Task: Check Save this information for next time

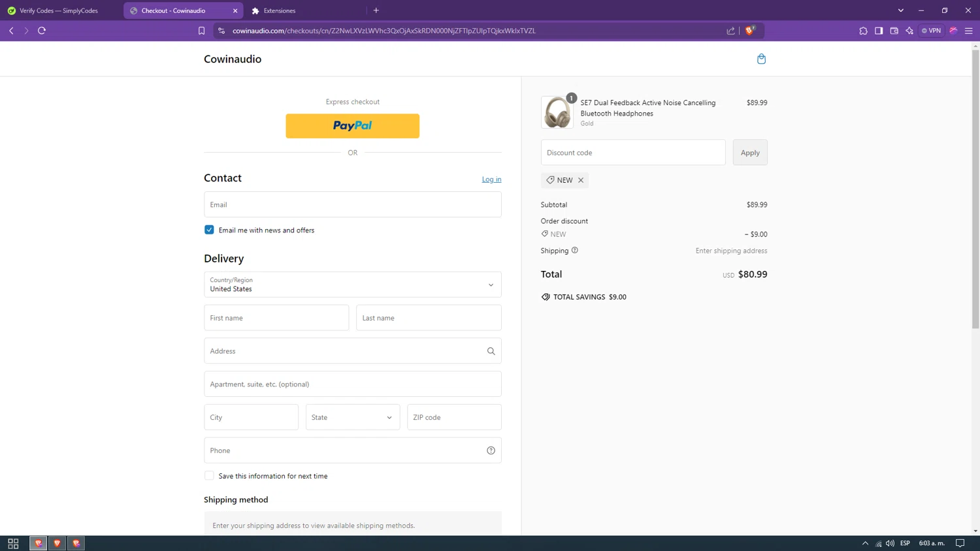Action: click(209, 476)
